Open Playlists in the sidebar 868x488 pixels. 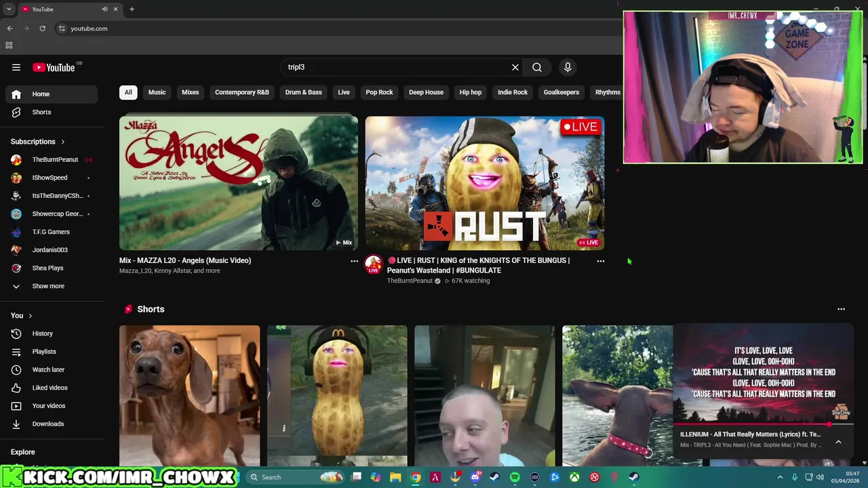52,352
